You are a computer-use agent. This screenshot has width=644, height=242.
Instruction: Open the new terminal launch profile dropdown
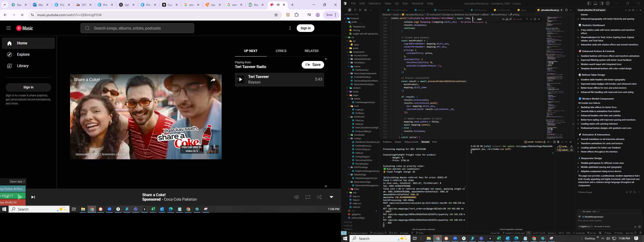(x=550, y=142)
